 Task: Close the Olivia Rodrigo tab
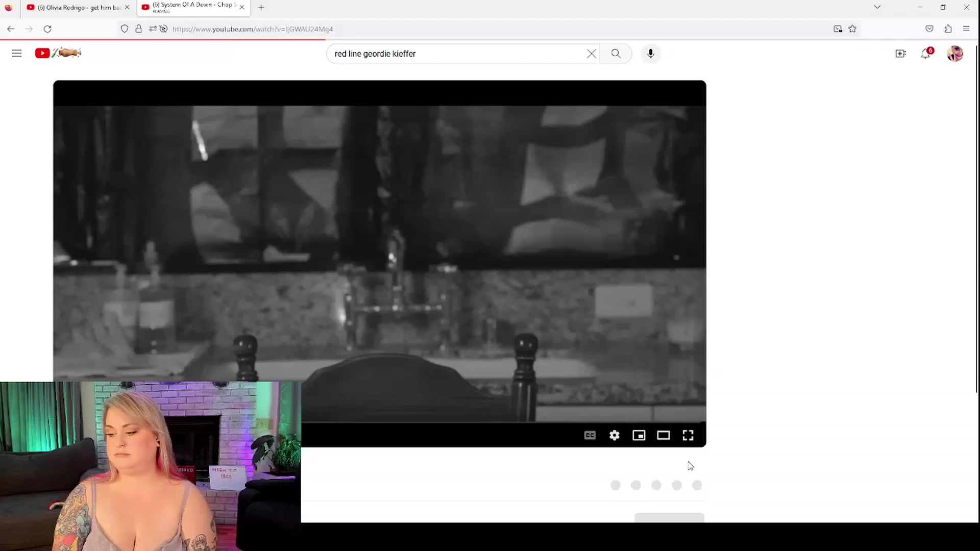tap(127, 7)
